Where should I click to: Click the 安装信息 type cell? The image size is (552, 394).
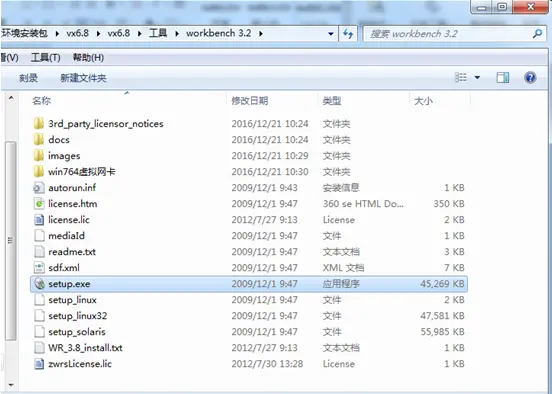[341, 188]
